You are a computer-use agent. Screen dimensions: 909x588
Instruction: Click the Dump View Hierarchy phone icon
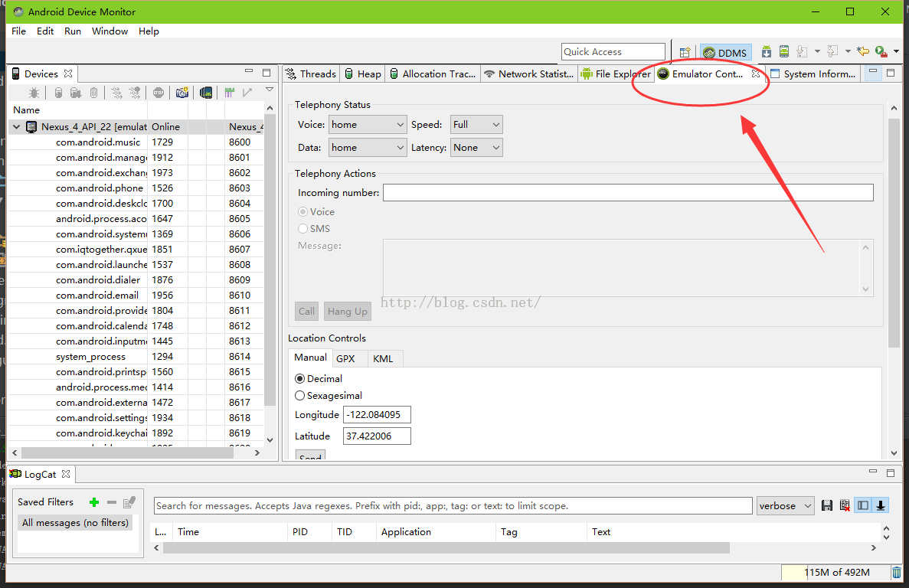206,93
